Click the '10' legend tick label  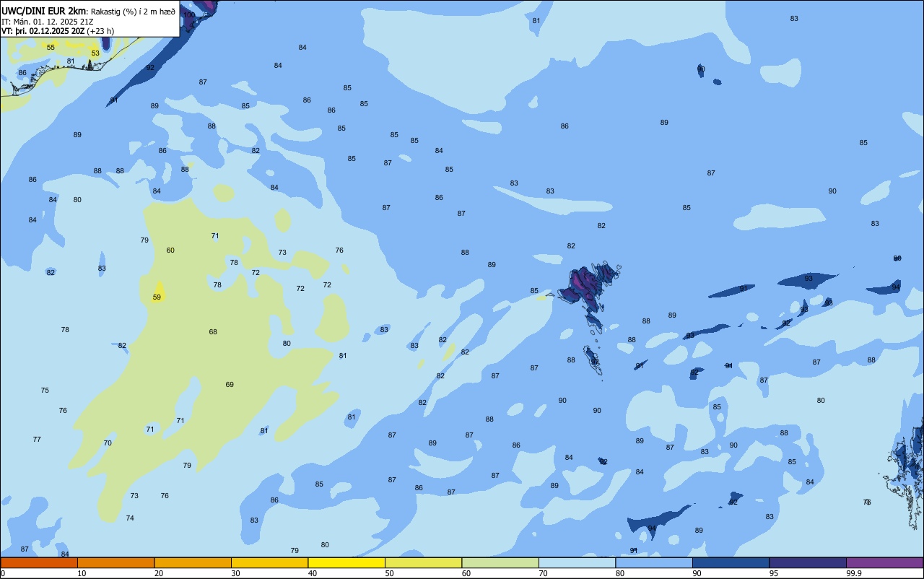coord(82,573)
